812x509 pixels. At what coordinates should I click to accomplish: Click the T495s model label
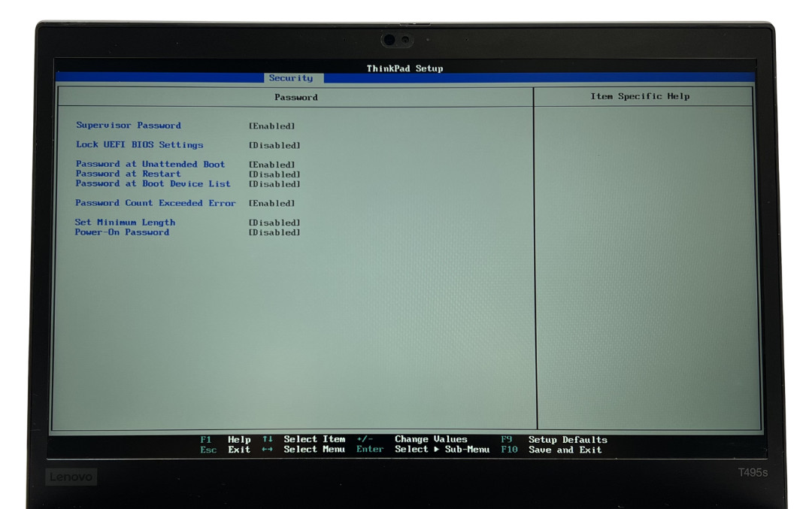pos(753,473)
